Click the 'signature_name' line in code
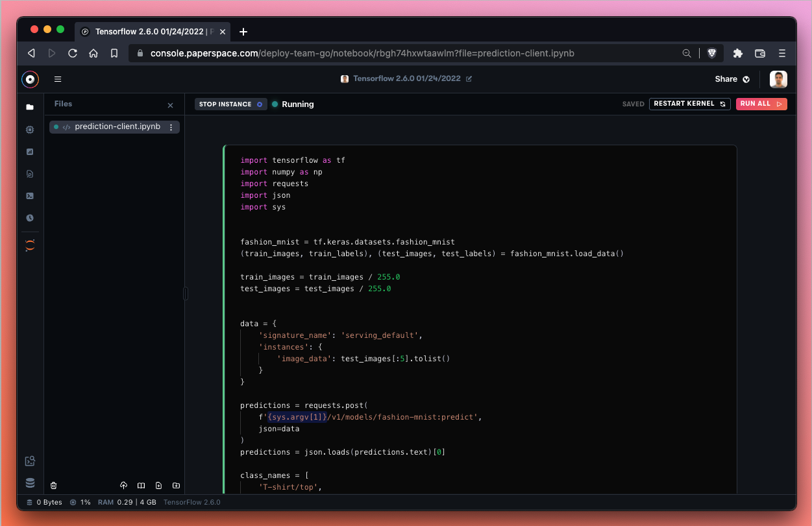The image size is (812, 526). tap(341, 335)
